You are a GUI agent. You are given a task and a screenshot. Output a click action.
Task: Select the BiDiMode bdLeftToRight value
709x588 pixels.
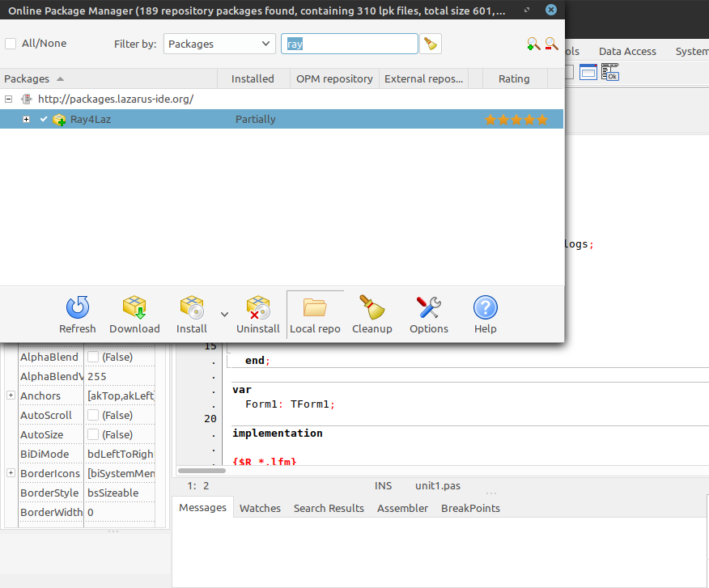click(120, 454)
